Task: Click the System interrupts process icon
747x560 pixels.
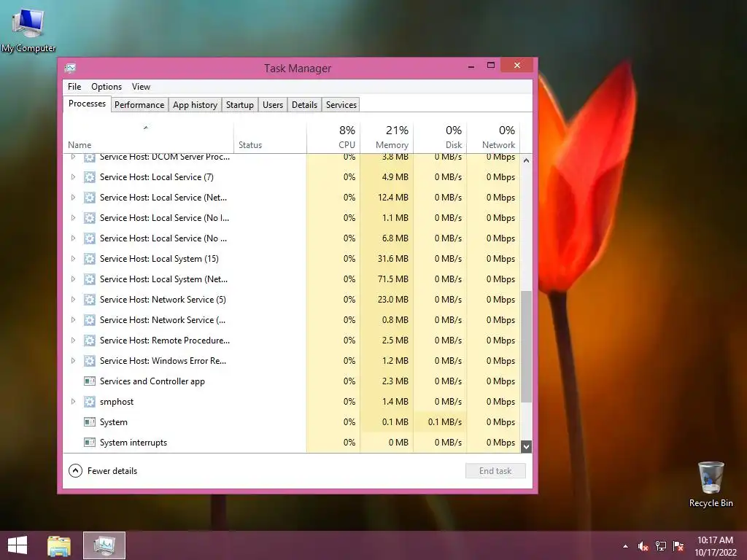Action: click(x=90, y=443)
